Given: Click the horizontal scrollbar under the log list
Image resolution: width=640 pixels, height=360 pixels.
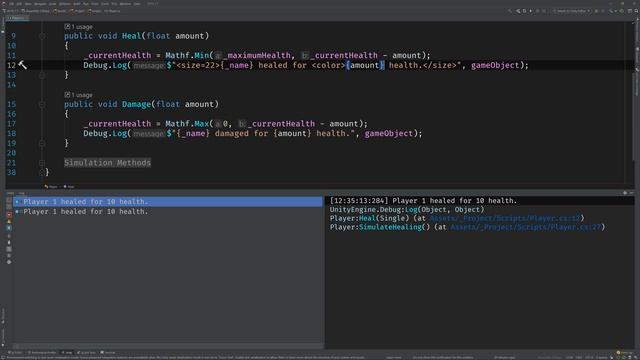Looking at the screenshot, I should (x=167, y=347).
